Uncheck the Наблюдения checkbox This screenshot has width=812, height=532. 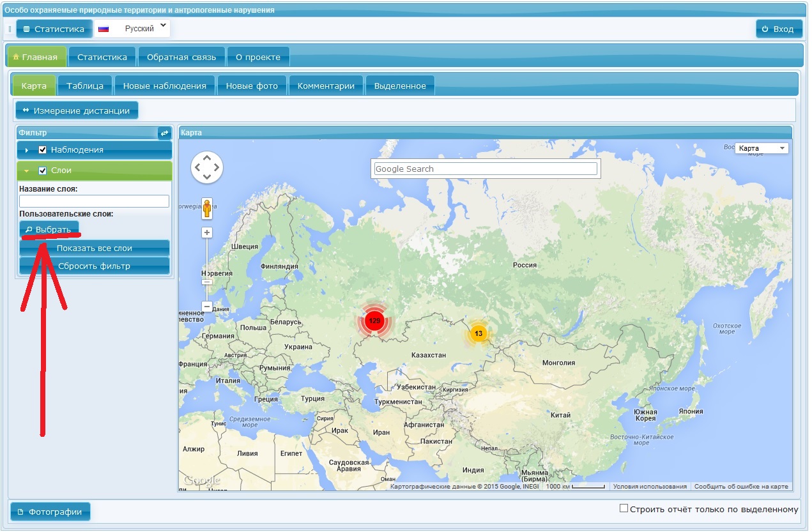tap(43, 150)
